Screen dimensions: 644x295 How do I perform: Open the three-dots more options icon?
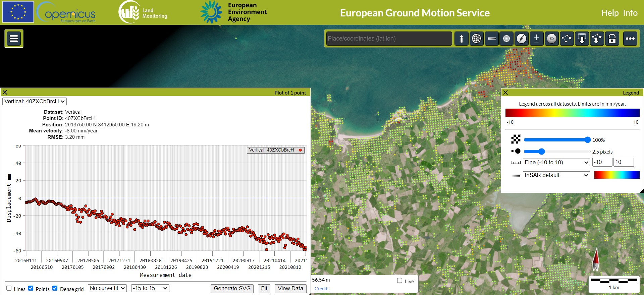[630, 39]
